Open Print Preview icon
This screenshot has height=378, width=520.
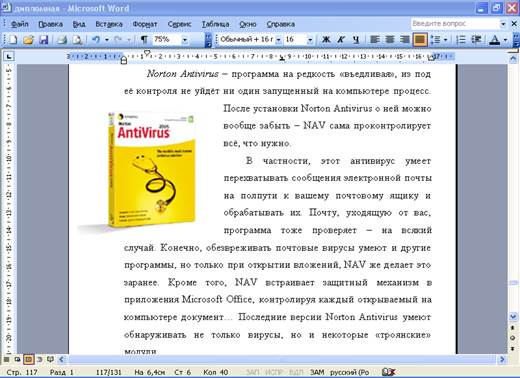click(77, 40)
